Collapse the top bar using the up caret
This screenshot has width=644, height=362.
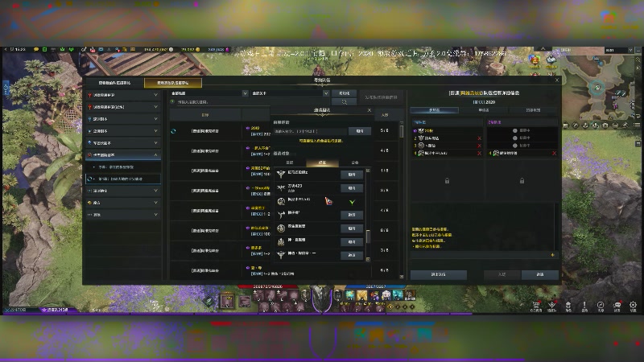pyautogui.click(x=543, y=49)
